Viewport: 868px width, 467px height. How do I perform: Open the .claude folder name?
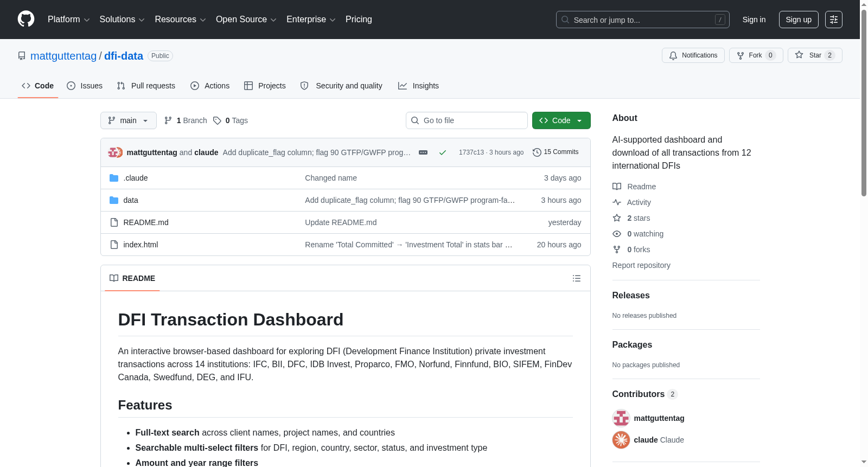click(136, 178)
